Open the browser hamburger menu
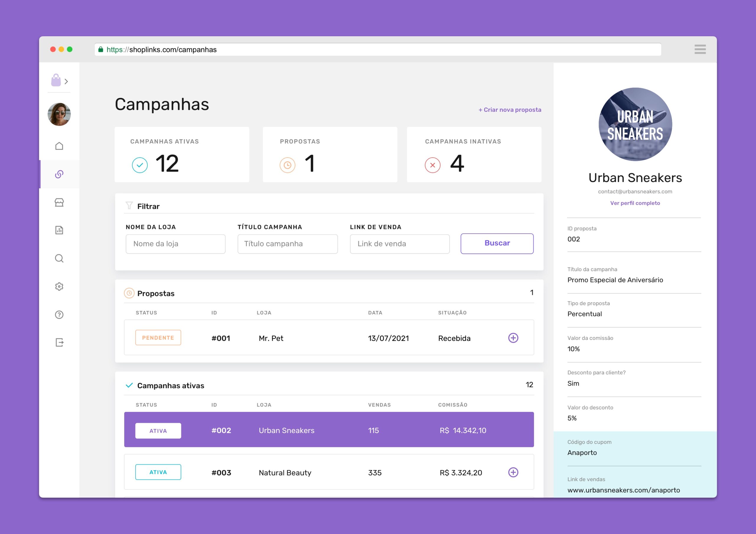756x534 pixels. [700, 49]
